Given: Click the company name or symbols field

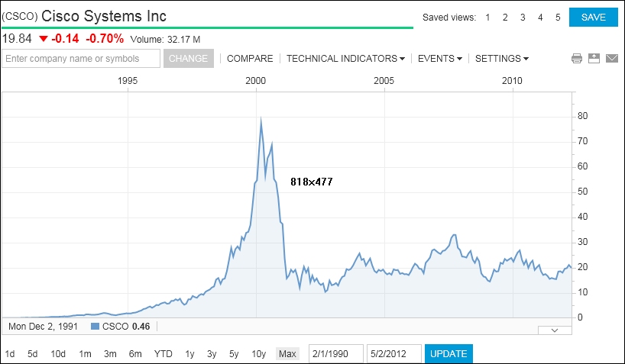Looking at the screenshot, I should [x=81, y=59].
